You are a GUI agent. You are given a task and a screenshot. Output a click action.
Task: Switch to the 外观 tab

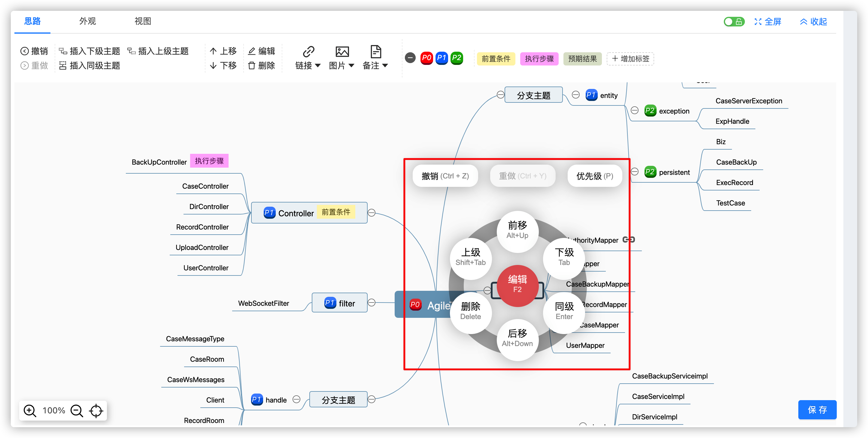click(x=88, y=21)
